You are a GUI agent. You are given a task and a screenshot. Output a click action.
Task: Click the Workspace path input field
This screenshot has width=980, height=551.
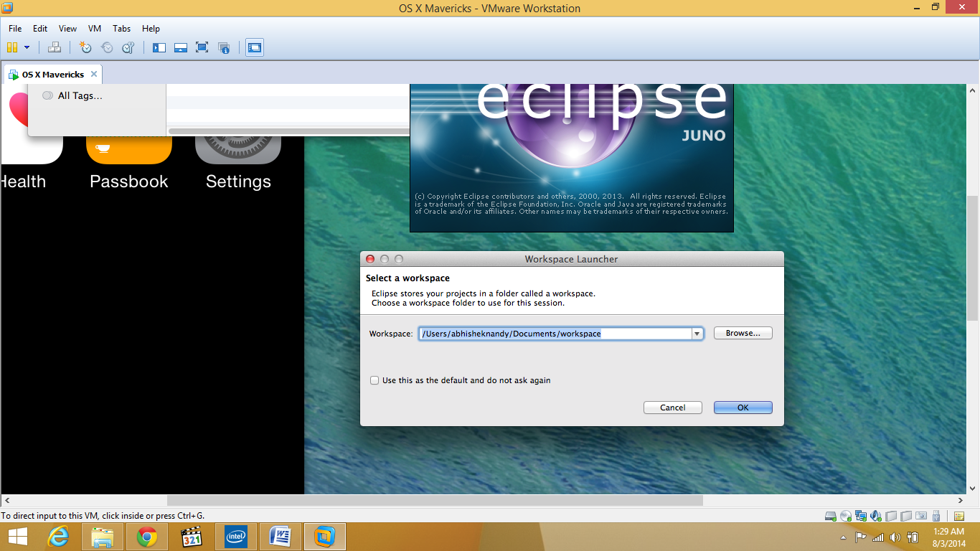(x=555, y=334)
